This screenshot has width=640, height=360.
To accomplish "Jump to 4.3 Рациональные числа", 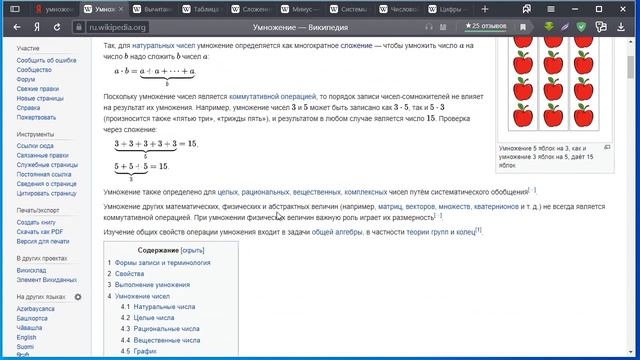I will pyautogui.click(x=167, y=329).
